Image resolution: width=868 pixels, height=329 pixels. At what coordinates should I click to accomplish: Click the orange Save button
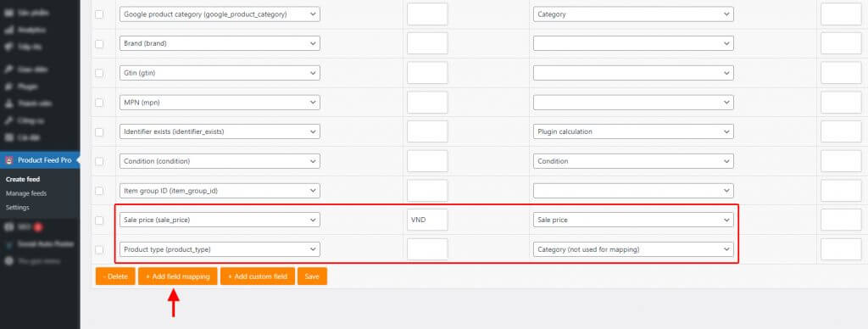(x=312, y=276)
